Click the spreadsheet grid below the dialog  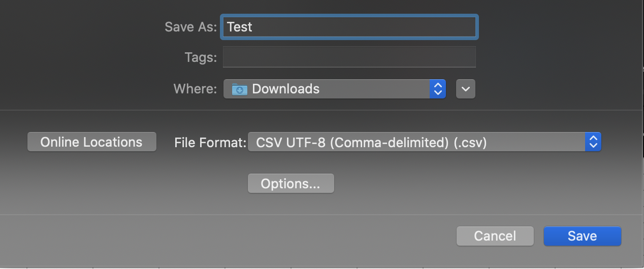[322, 267]
